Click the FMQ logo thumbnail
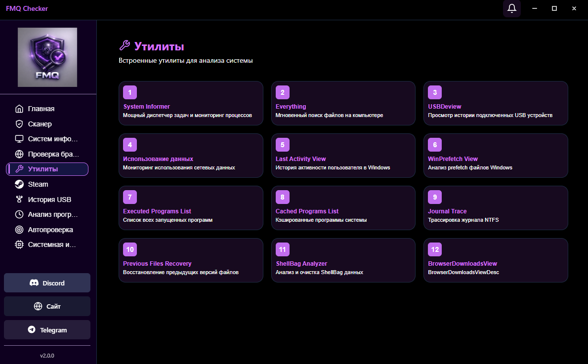 [x=47, y=57]
